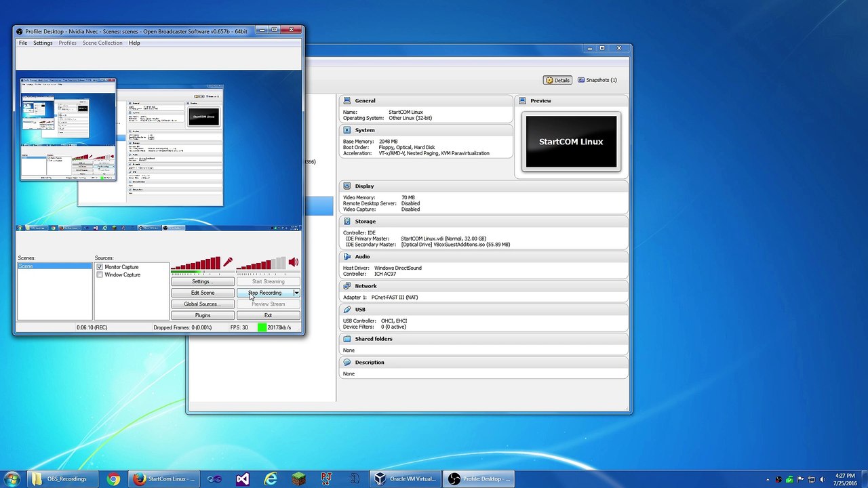Open the Stop Recording dropdown arrow

click(296, 293)
